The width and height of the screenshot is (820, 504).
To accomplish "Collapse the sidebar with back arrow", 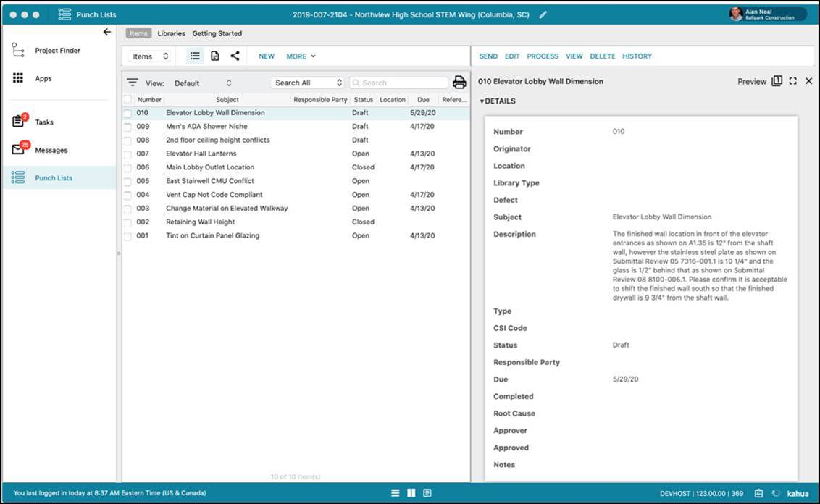I will pos(107,32).
